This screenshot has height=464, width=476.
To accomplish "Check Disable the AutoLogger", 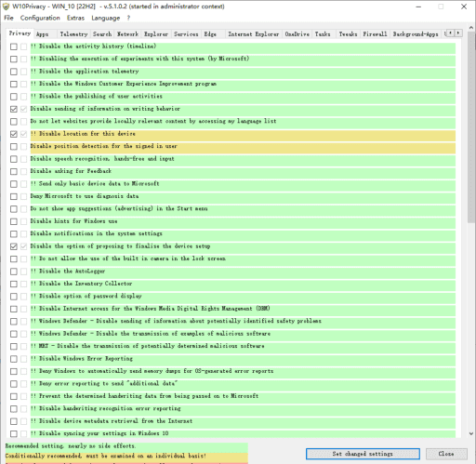I will tap(13, 272).
